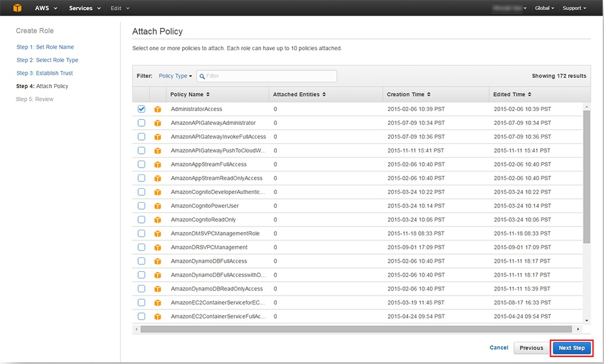The image size is (604, 364).
Task: Check the AmazonAPIGatewayAdministrator policy checkbox
Action: [x=141, y=123]
